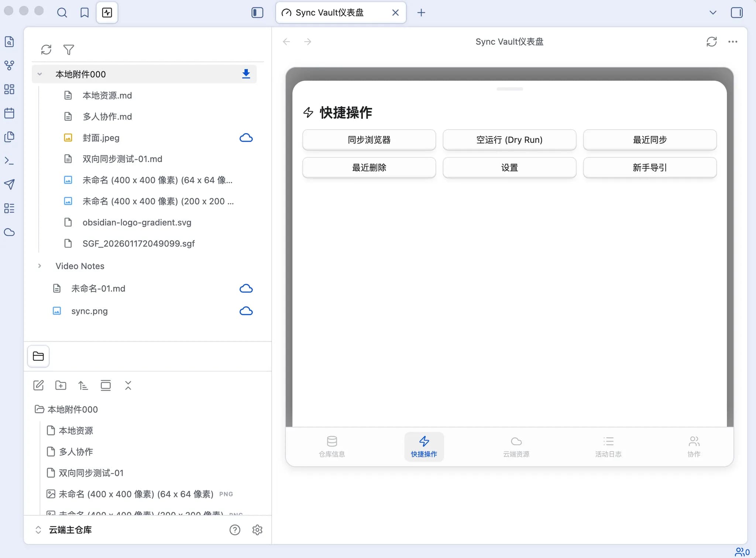Open 双向同步测试-01 note in explorer

[x=85, y=473]
